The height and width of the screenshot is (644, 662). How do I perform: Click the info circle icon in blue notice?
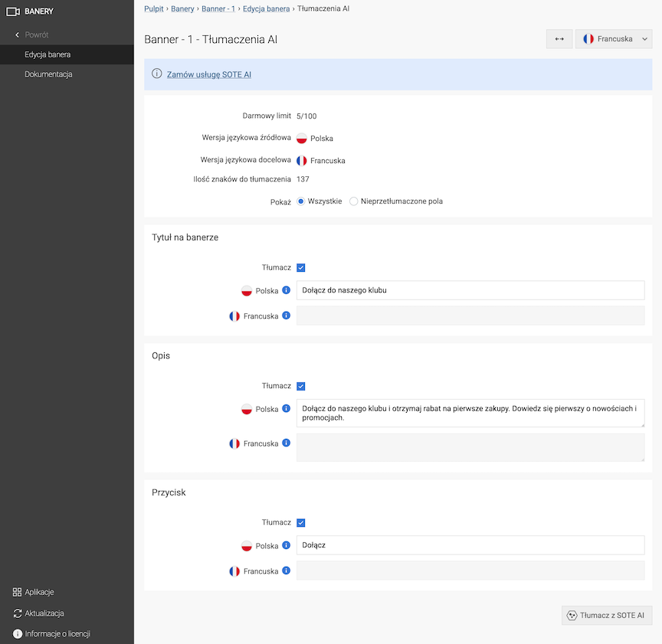coord(156,74)
